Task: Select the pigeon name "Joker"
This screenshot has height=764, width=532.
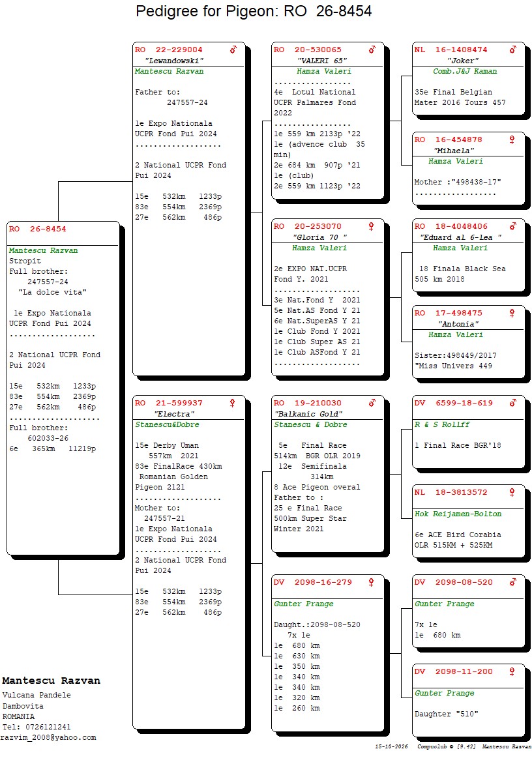Action: (463, 61)
